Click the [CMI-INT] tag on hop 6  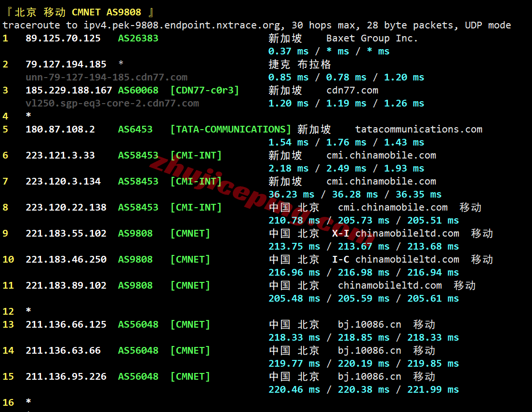[196, 156]
